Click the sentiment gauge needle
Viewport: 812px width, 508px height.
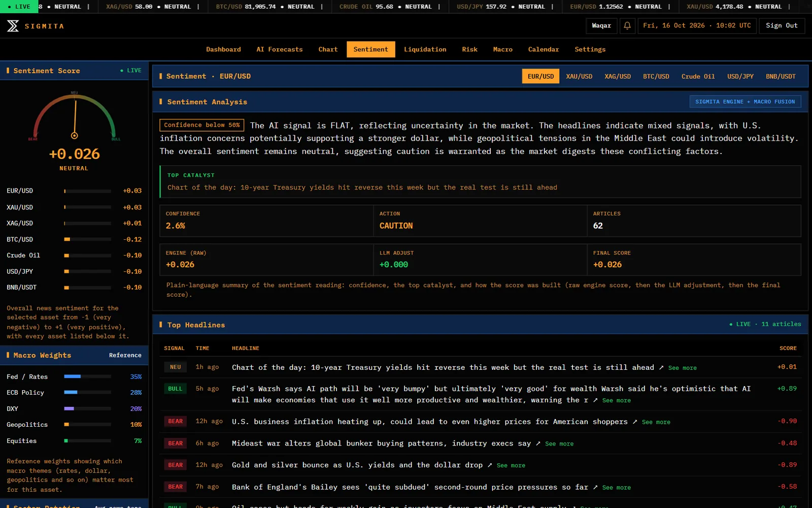coord(75,118)
